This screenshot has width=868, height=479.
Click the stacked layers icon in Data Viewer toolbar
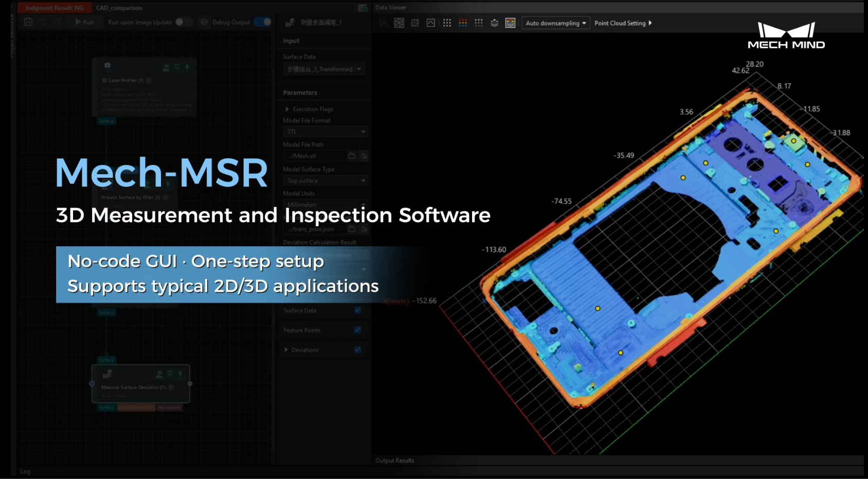click(x=494, y=23)
